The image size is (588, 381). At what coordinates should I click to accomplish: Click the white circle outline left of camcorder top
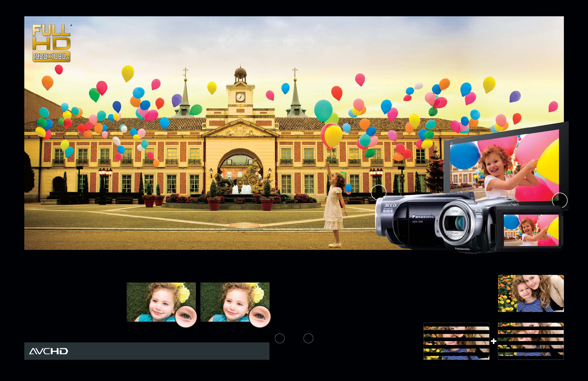coord(378,192)
